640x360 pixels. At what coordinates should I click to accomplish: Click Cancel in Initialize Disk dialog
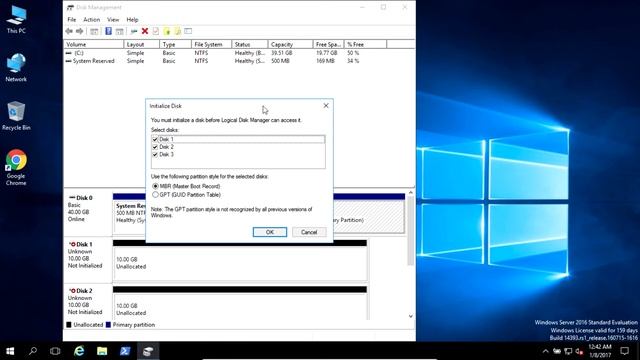pos(309,232)
